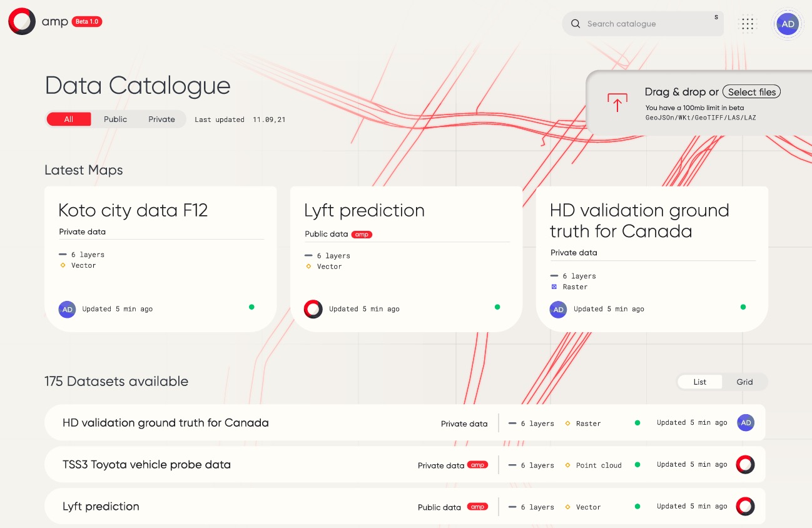Click amp logo on Lyft prediction card
Viewport: 812px width, 528px height.
tap(313, 309)
